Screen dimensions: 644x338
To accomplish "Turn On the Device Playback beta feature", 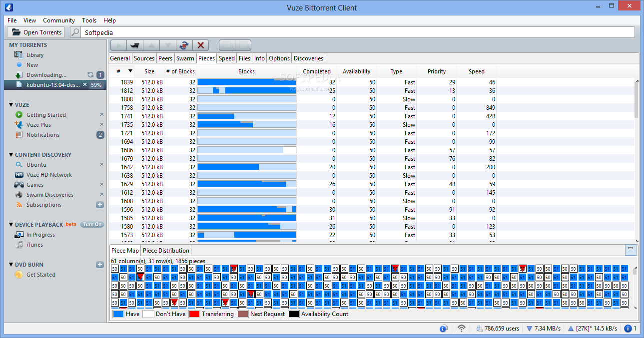I will tap(92, 224).
